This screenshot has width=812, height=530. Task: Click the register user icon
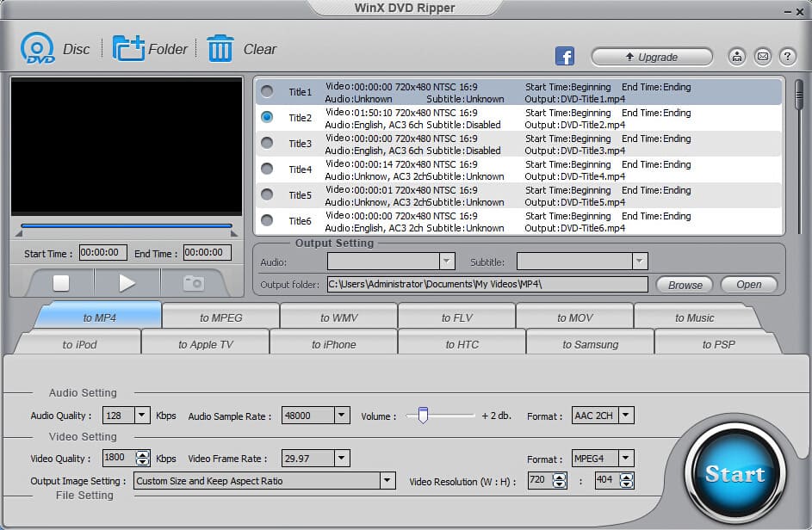tap(736, 57)
